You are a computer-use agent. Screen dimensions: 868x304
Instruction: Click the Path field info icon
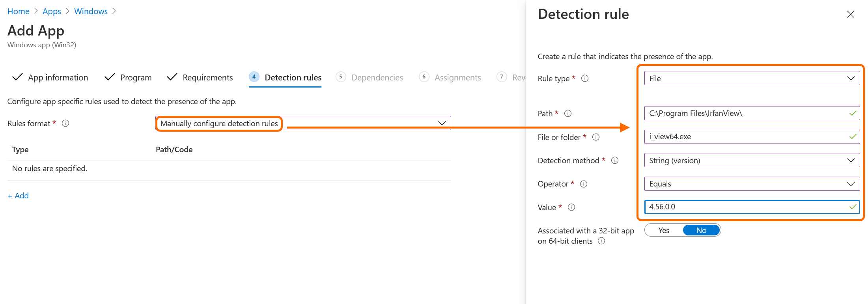click(x=568, y=114)
